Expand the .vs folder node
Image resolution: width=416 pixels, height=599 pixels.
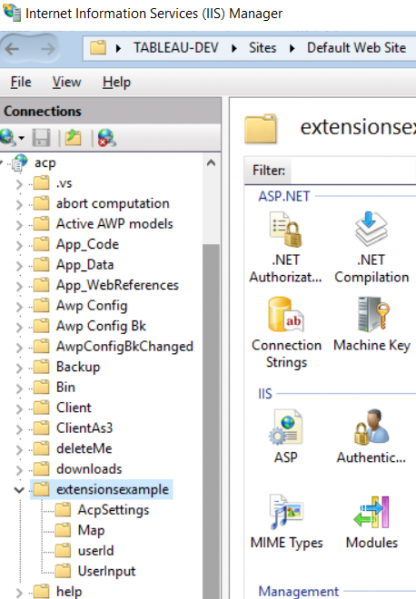[x=19, y=184]
